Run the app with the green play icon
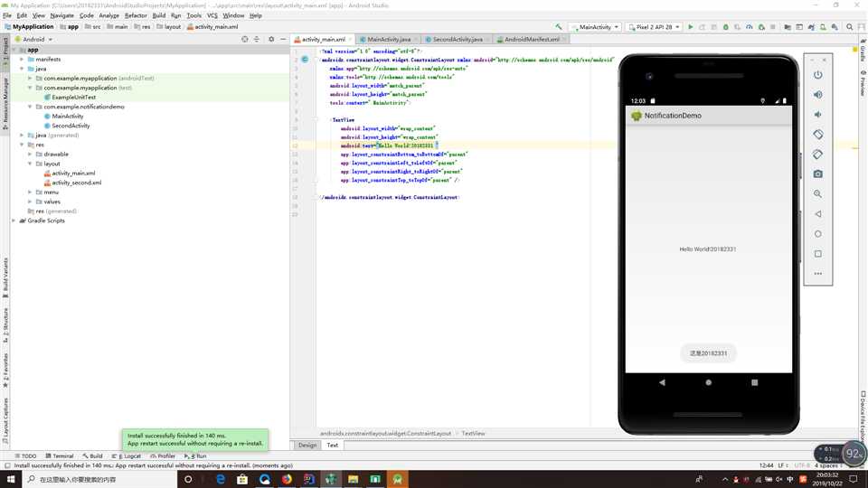This screenshot has width=868, height=488. 690,26
